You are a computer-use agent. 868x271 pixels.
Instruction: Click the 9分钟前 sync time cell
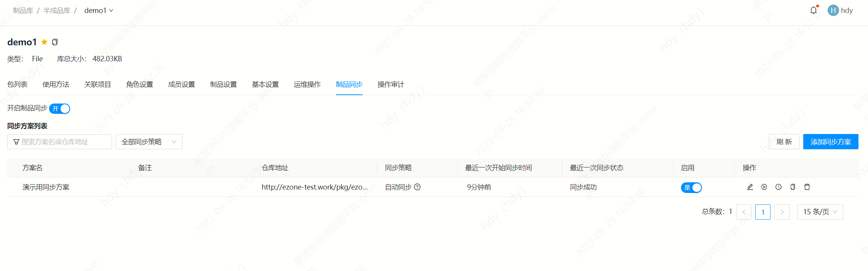[479, 187]
